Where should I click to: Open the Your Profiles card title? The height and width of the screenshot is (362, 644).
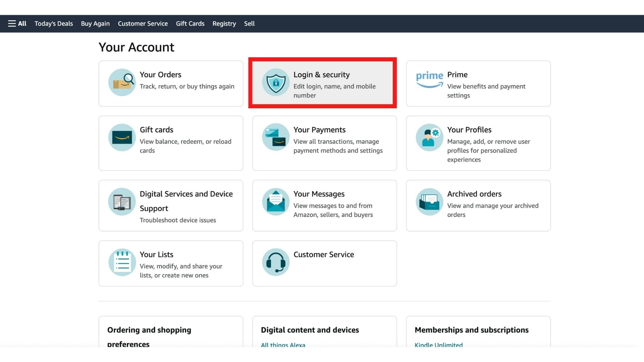click(469, 130)
